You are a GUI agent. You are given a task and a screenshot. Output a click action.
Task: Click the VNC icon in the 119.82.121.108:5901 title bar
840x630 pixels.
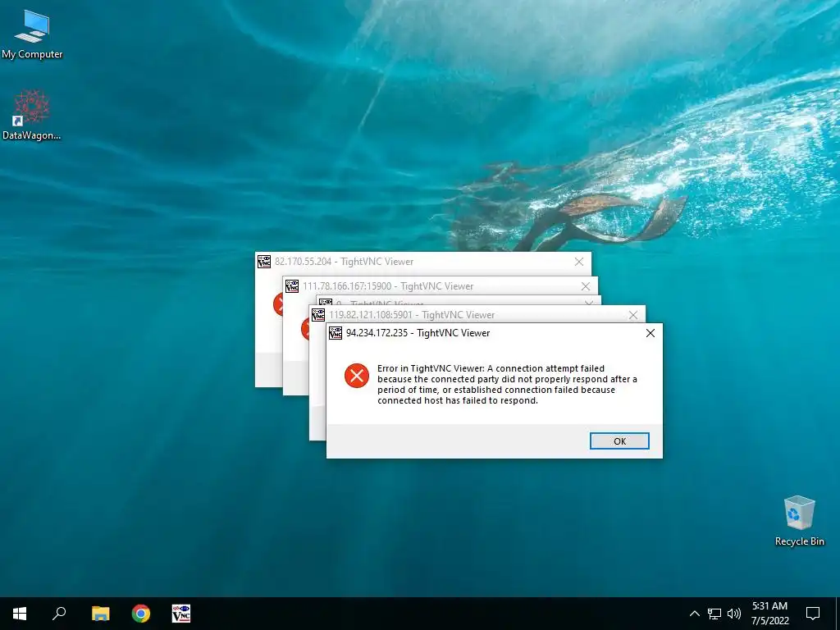[318, 314]
